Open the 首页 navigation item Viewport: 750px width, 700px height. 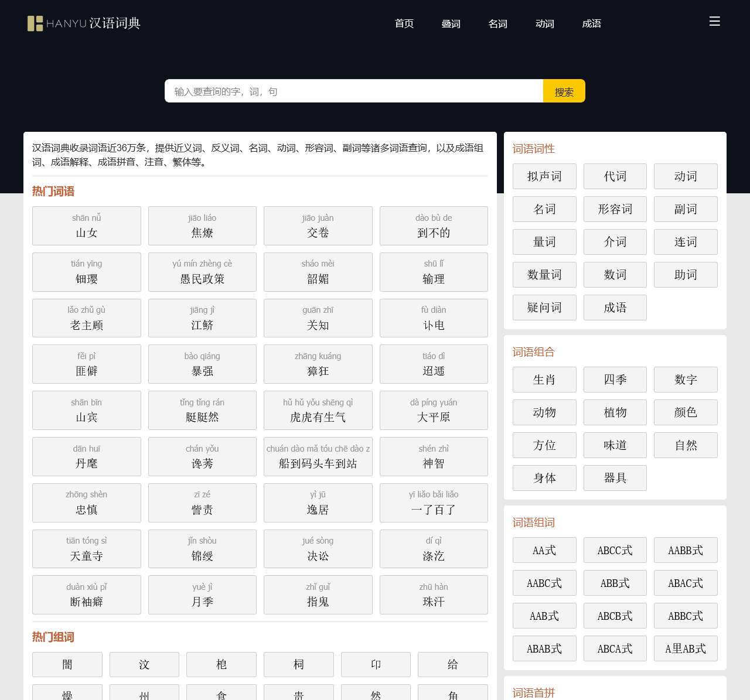coord(404,23)
